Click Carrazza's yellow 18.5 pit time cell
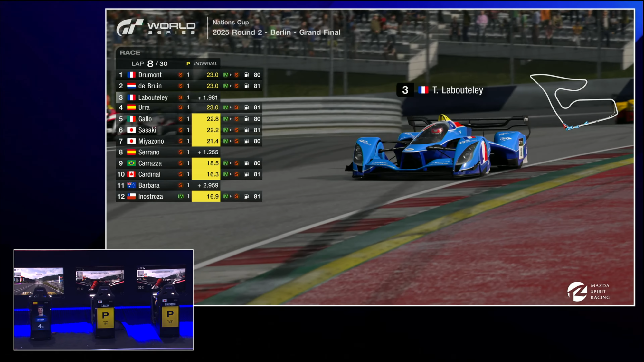This screenshot has width=644, height=362. [206, 163]
